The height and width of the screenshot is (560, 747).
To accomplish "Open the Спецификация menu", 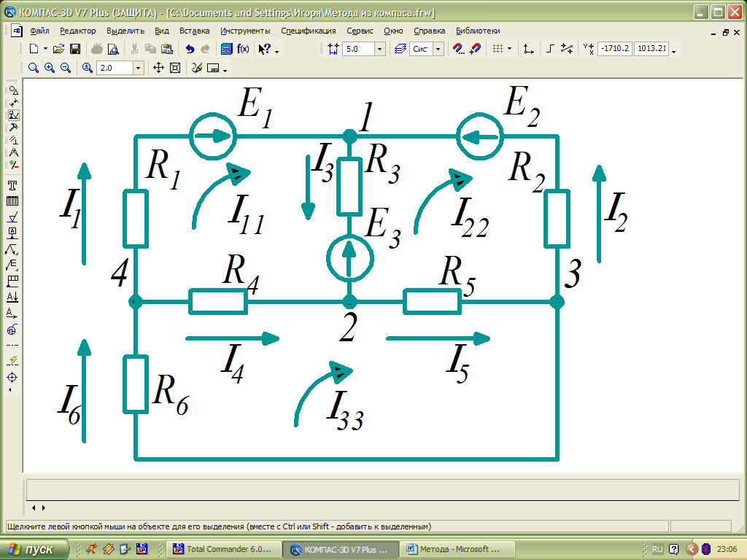I will 309,31.
